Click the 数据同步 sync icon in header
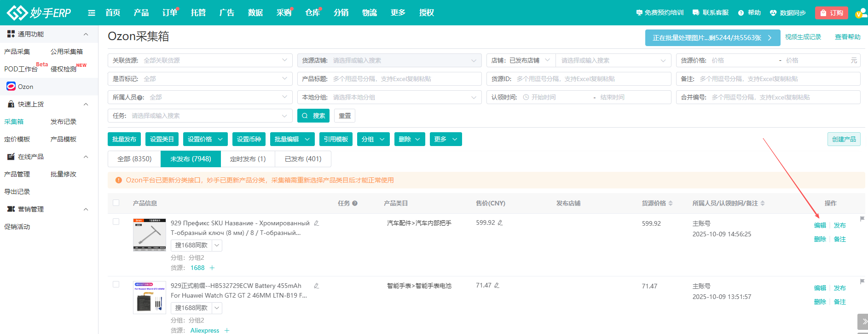Image resolution: width=868 pixels, height=334 pixels. 773,13
